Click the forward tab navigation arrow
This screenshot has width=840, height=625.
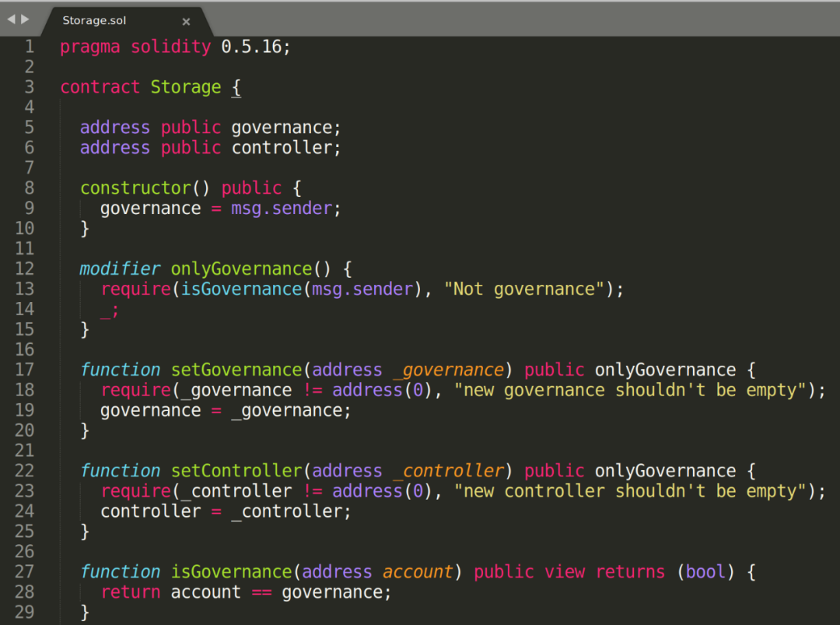25,19
